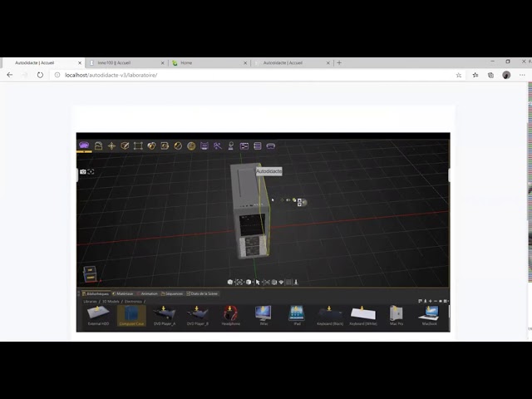Select the iPad model thumbnail
This screenshot has width=532, height=399.
(x=297, y=316)
